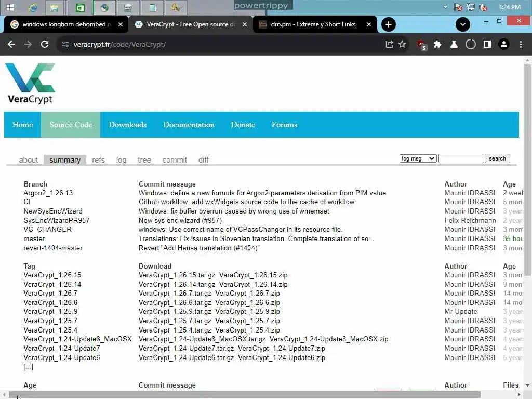The image size is (532, 399).
Task: Open a new browser tab
Action: coord(389,24)
